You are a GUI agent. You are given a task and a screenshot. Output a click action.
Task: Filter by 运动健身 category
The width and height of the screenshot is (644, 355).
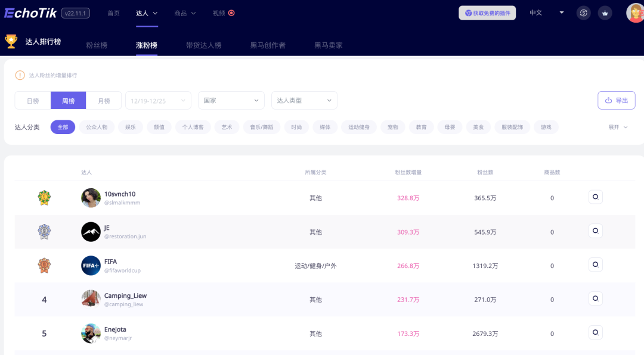pos(359,127)
